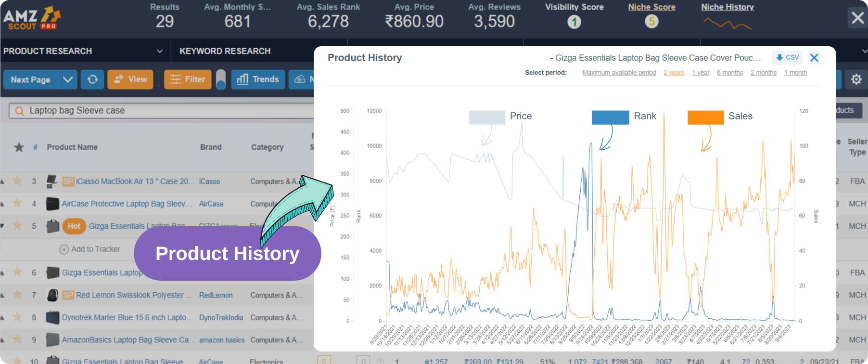Click the star column header icon
Screen dimensions: 868x364
pos(19,147)
